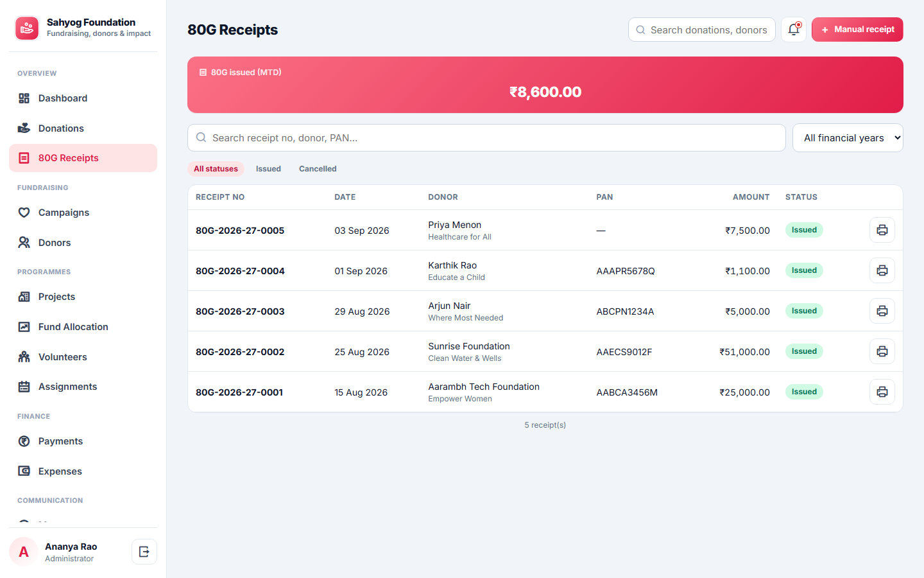The height and width of the screenshot is (578, 924).
Task: Click amount ₹51,000.00
Action: pyautogui.click(x=744, y=352)
